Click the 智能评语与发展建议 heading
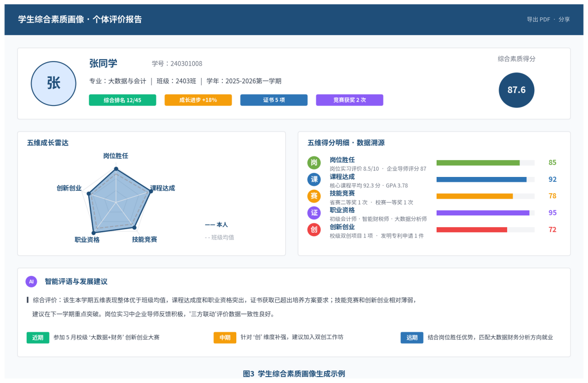 (x=76, y=281)
